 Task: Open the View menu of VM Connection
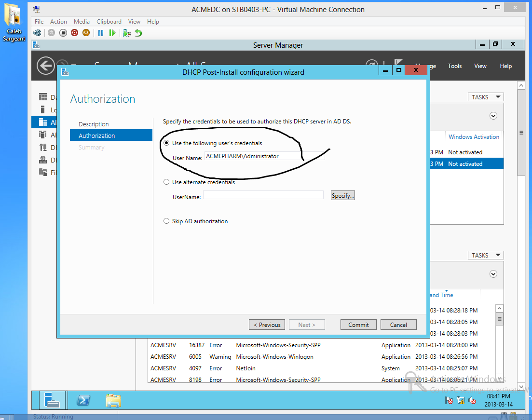point(134,21)
